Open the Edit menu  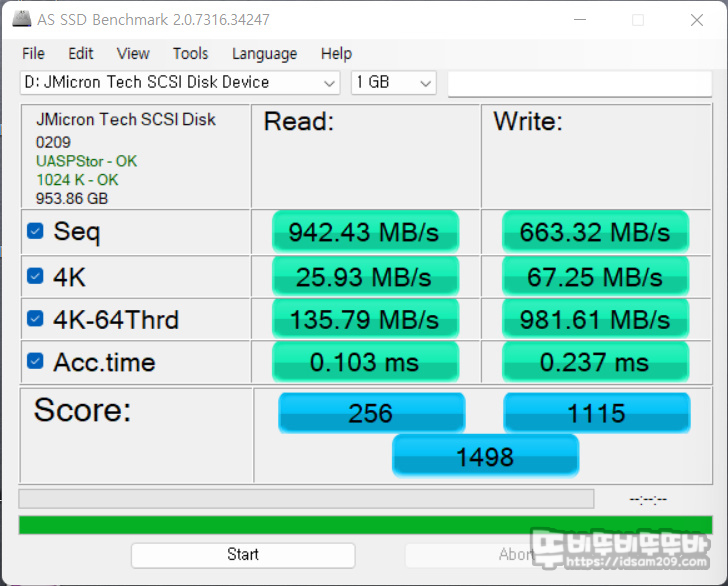[x=81, y=53]
